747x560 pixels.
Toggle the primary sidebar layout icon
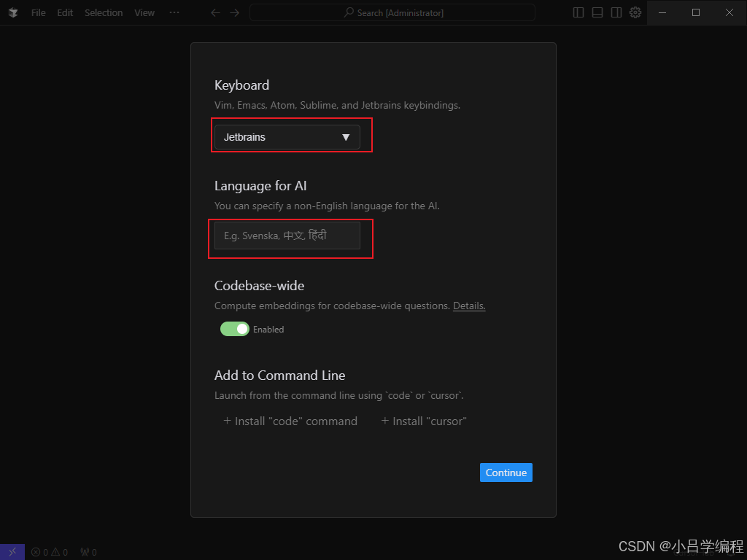point(578,12)
